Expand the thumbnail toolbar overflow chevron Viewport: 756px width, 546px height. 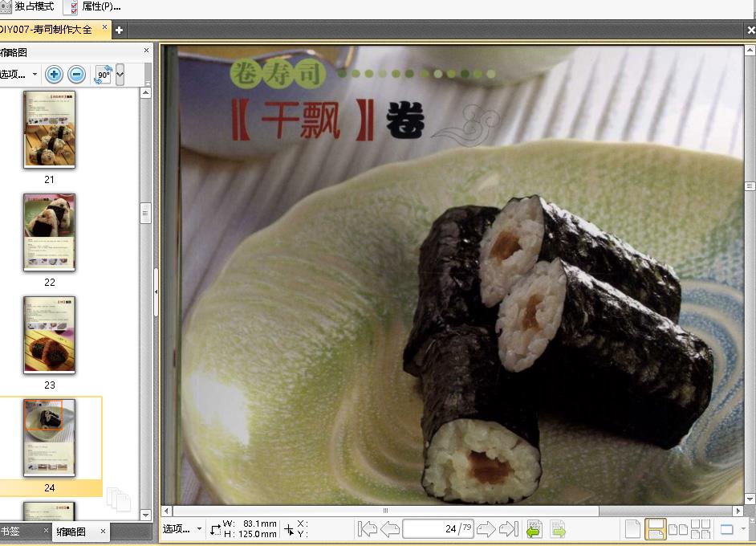coord(120,75)
